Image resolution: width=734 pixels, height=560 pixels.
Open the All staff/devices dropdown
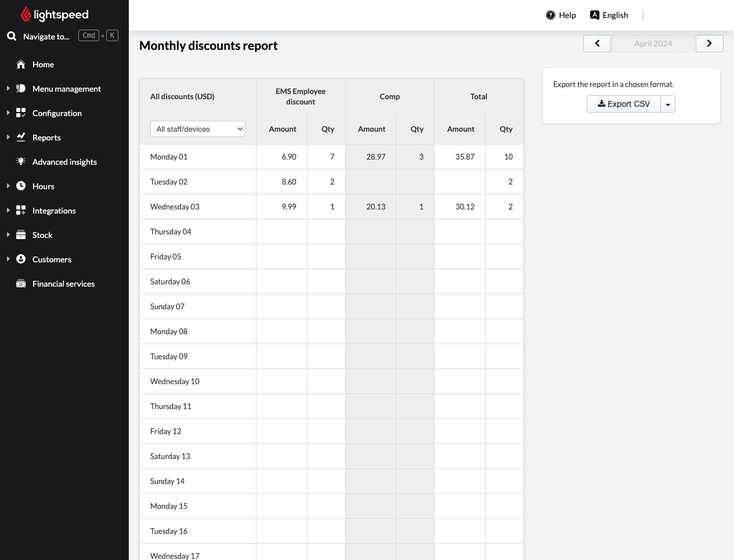(198, 129)
